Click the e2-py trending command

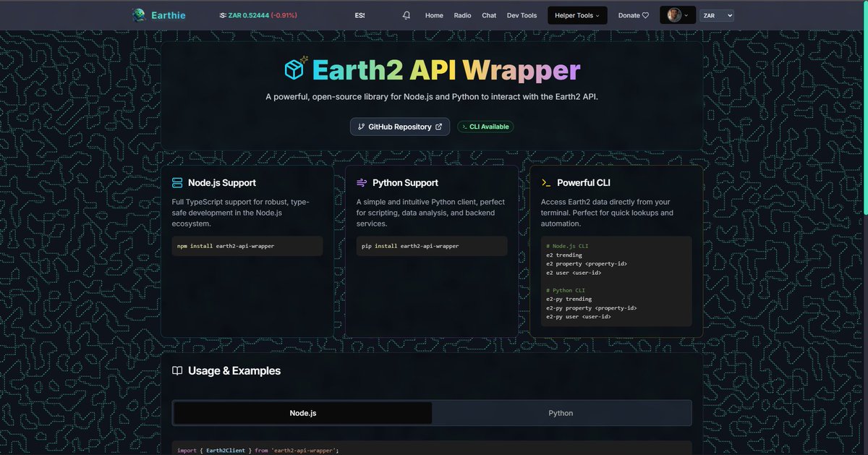click(569, 299)
